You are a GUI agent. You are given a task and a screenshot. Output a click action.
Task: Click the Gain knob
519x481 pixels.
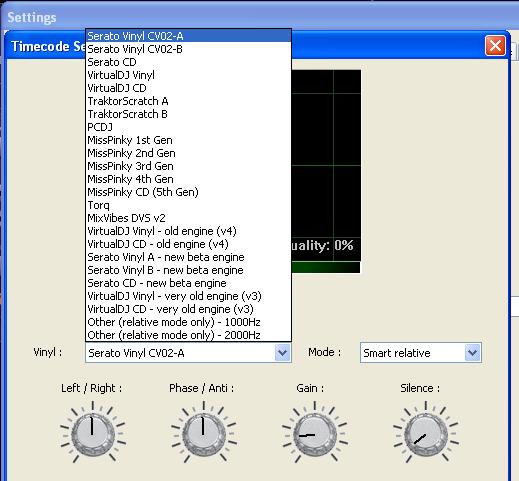(315, 433)
